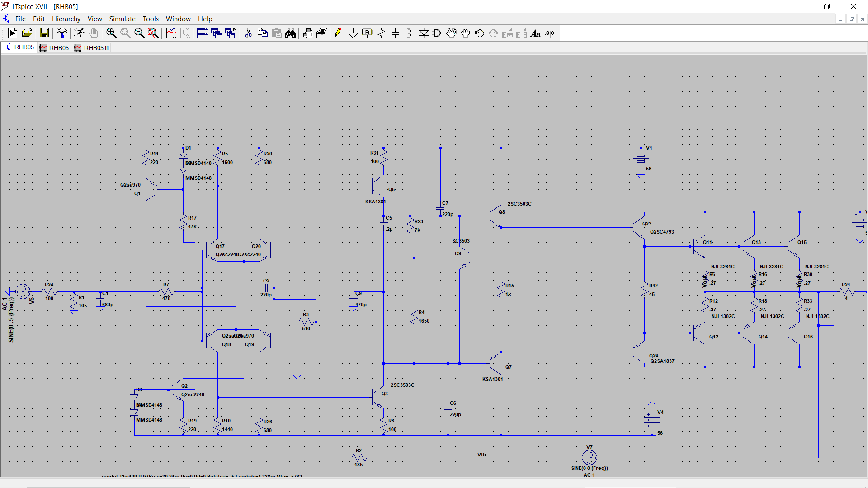Select the Inductor component tool

pos(409,33)
